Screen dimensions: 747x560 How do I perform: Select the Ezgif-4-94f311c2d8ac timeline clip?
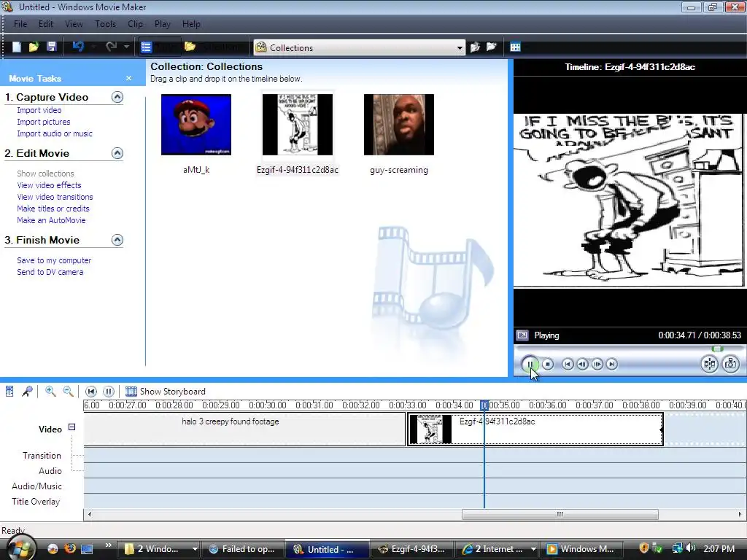coord(535,429)
